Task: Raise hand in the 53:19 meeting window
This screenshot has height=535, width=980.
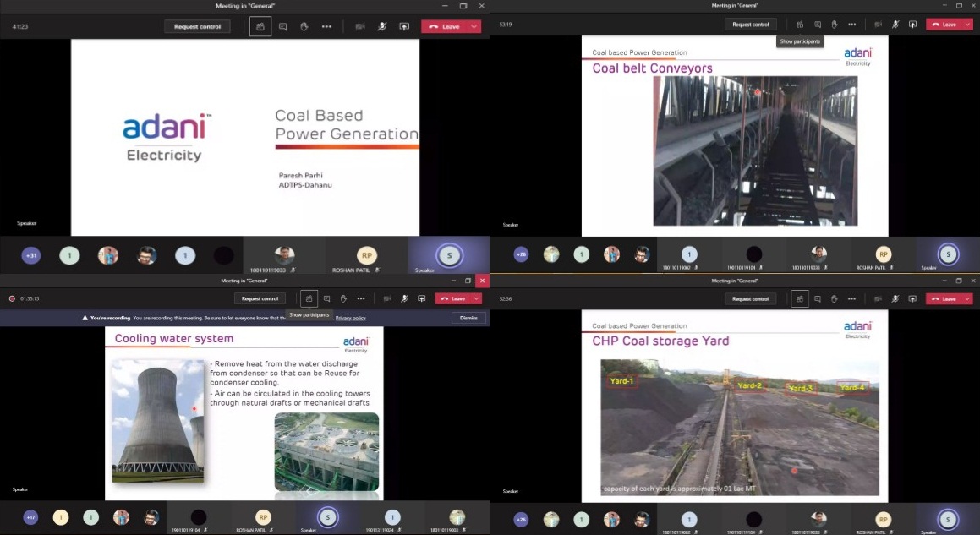Action: pyautogui.click(x=834, y=25)
